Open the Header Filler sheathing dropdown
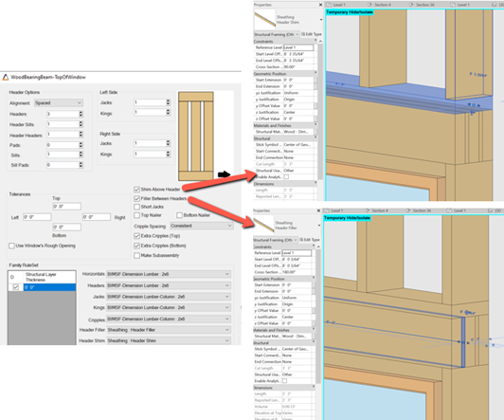 169,330
